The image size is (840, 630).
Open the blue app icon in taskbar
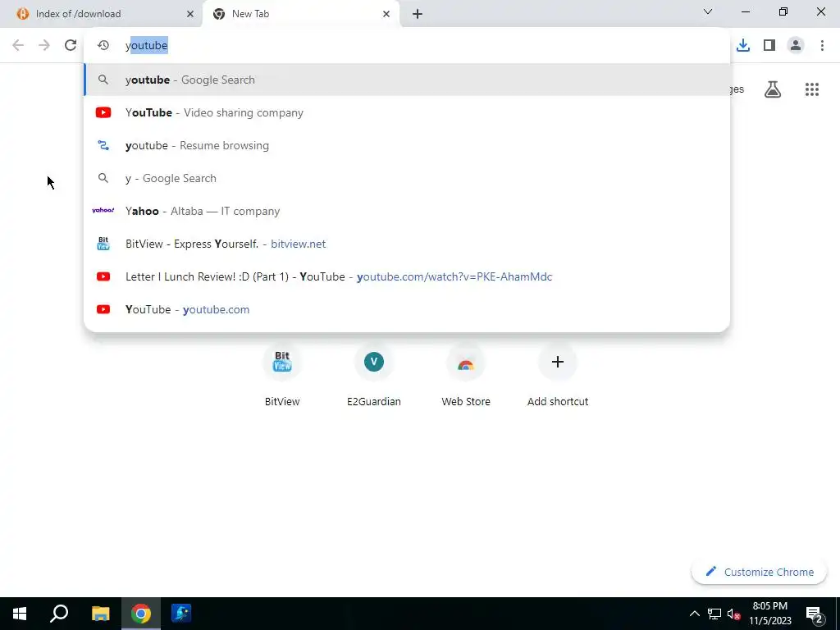[181, 614]
